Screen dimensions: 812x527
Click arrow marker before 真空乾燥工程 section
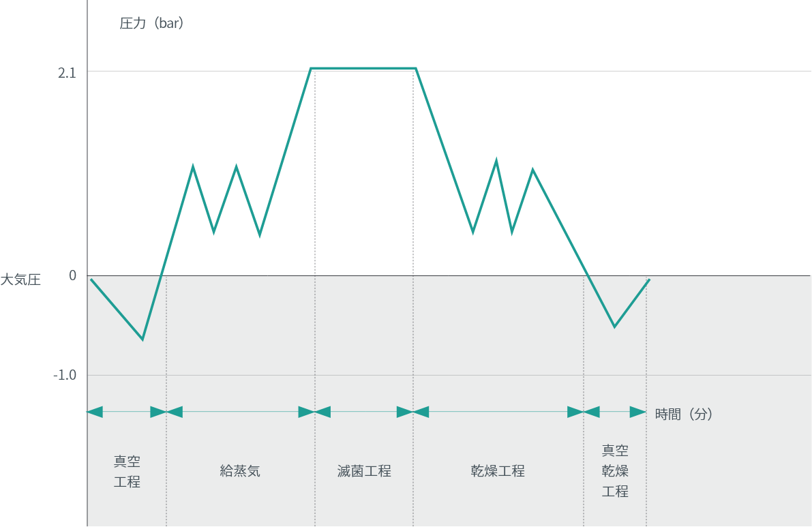[x=584, y=412]
